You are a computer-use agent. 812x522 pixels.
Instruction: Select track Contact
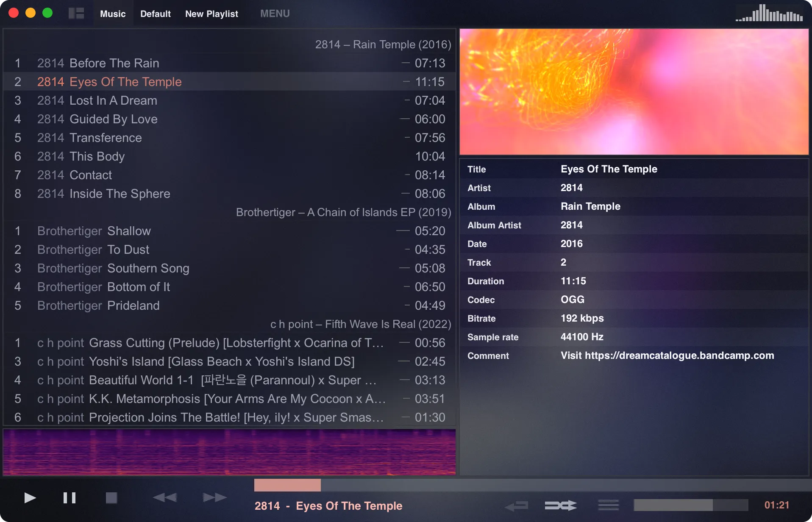pyautogui.click(x=229, y=175)
